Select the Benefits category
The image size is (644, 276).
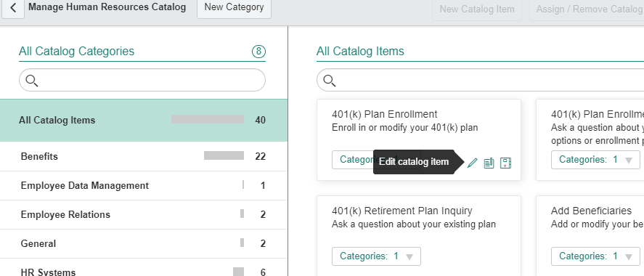(144, 156)
